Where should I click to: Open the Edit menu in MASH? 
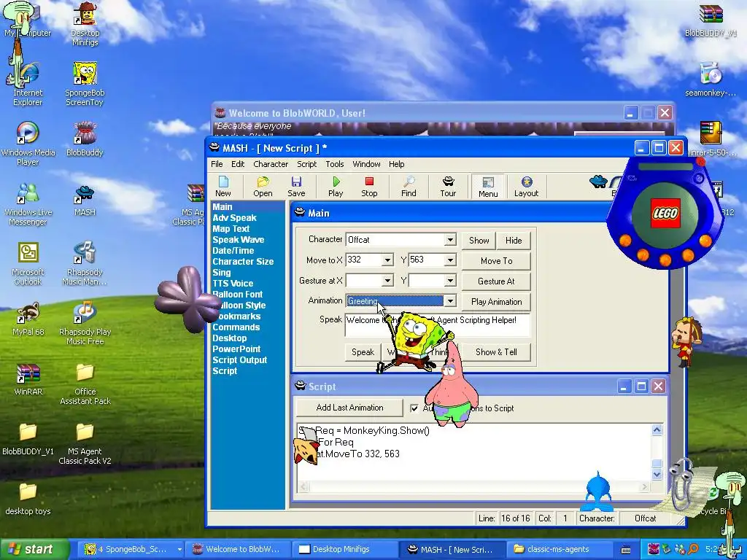[x=238, y=164]
